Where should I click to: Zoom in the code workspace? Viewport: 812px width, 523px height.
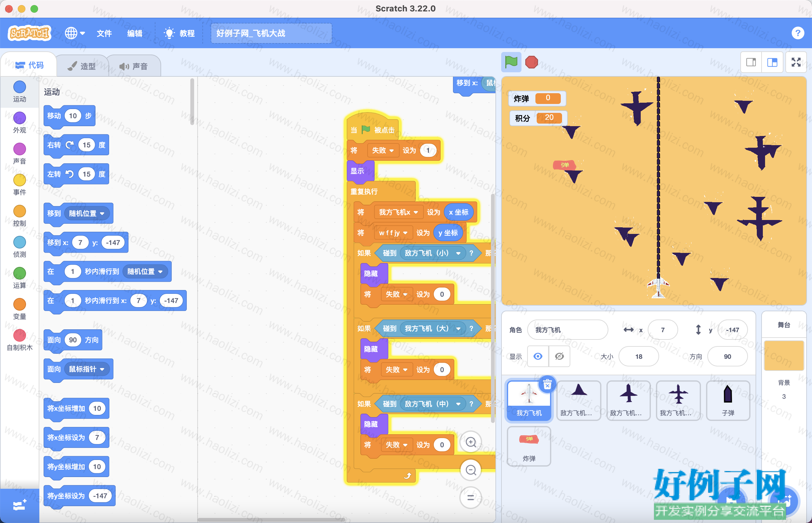point(471,442)
